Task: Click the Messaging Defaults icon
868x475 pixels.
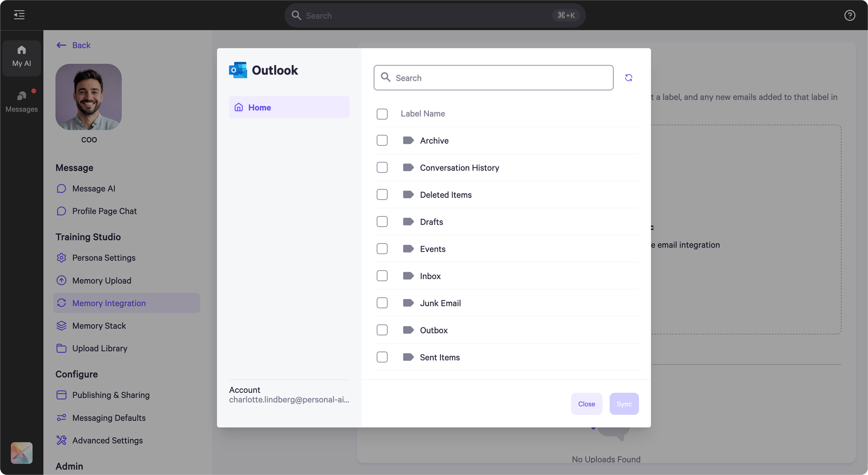Action: click(61, 418)
